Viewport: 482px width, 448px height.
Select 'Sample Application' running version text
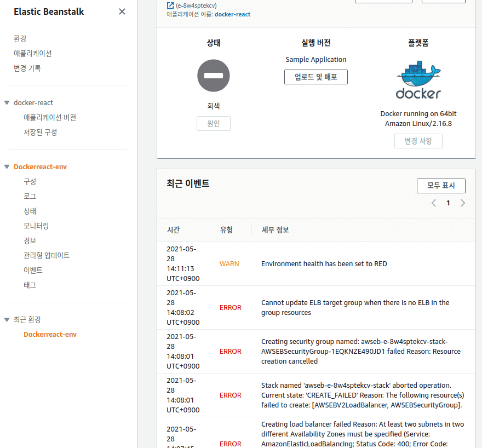pos(315,60)
